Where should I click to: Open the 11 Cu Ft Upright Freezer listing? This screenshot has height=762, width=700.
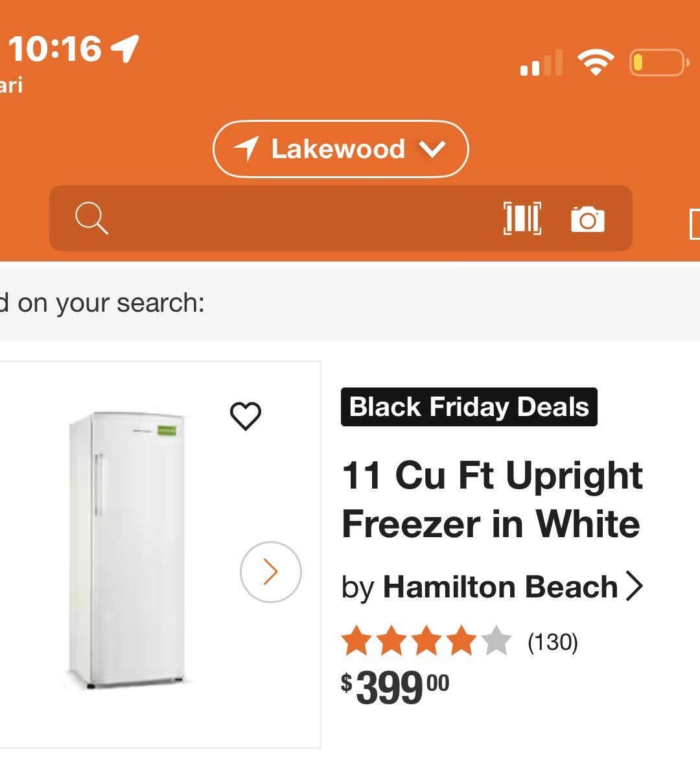click(x=491, y=500)
